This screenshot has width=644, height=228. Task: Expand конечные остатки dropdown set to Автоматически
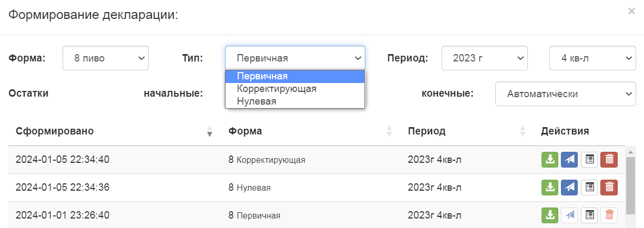pos(565,94)
